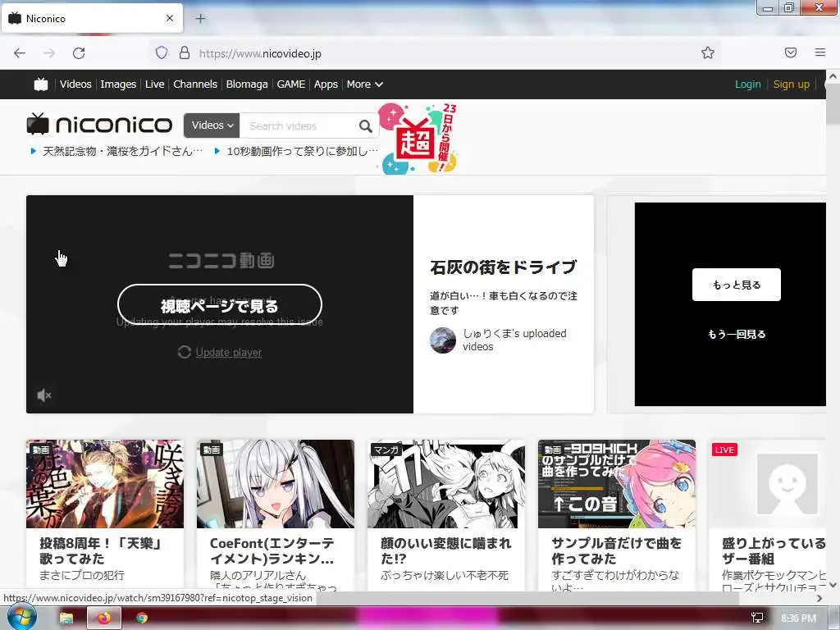The height and width of the screenshot is (630, 840).
Task: Click the taskbar clock 8:36 PM
Action: (x=799, y=618)
